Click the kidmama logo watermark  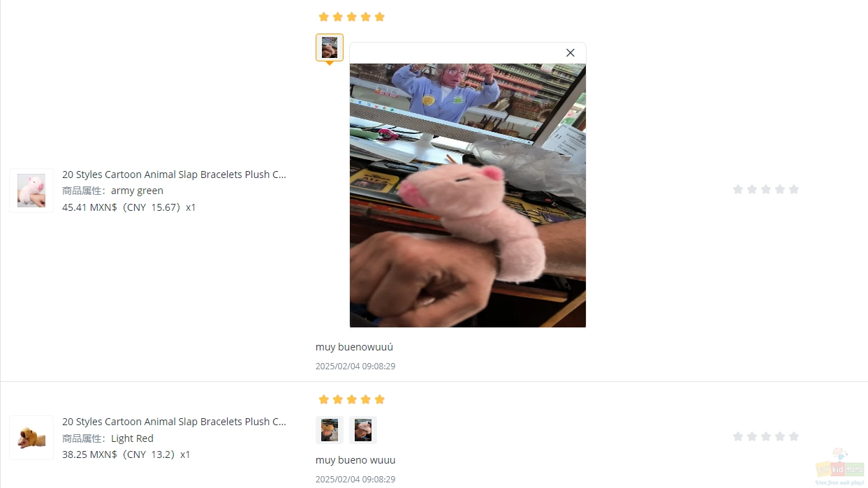point(840,466)
